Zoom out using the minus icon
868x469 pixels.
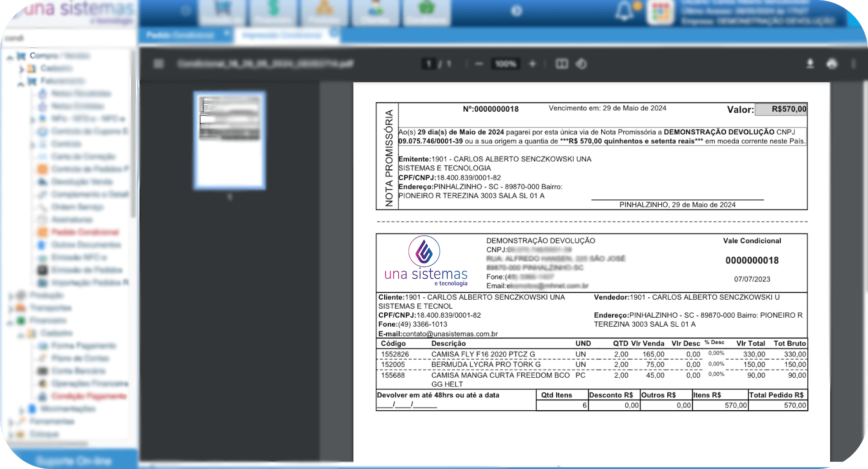click(x=479, y=64)
